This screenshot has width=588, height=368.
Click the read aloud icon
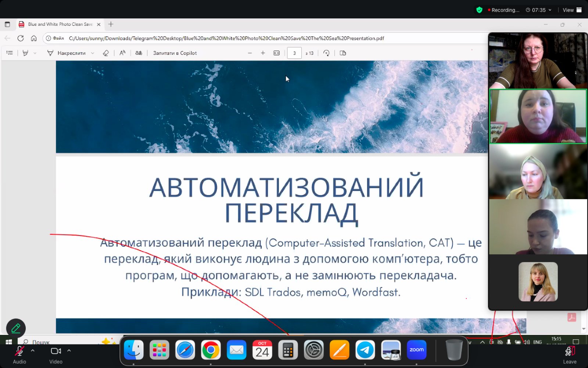[122, 53]
